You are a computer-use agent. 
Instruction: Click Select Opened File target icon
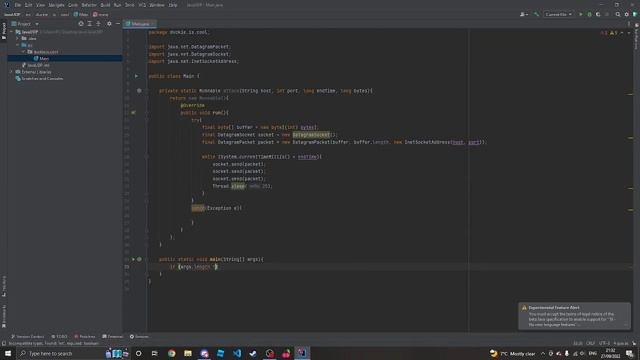(x=81, y=24)
